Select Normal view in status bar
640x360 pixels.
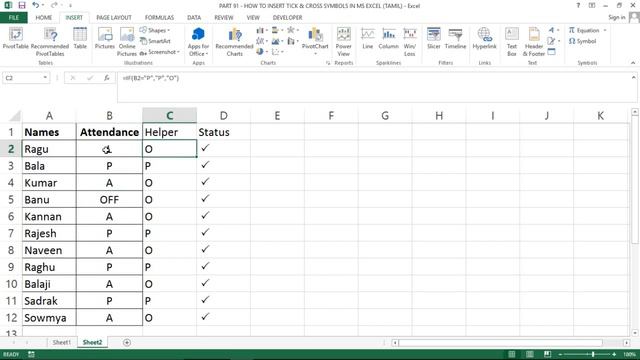511,354
